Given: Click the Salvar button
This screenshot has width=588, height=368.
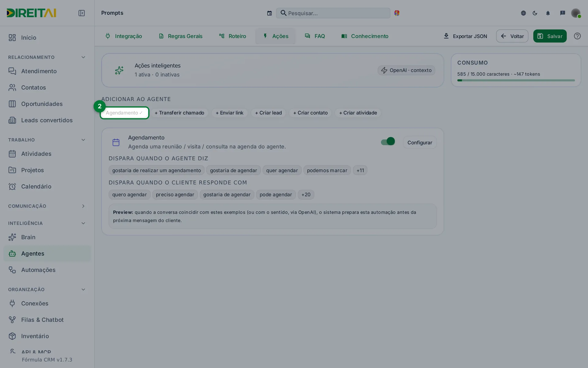Looking at the screenshot, I should click(550, 36).
